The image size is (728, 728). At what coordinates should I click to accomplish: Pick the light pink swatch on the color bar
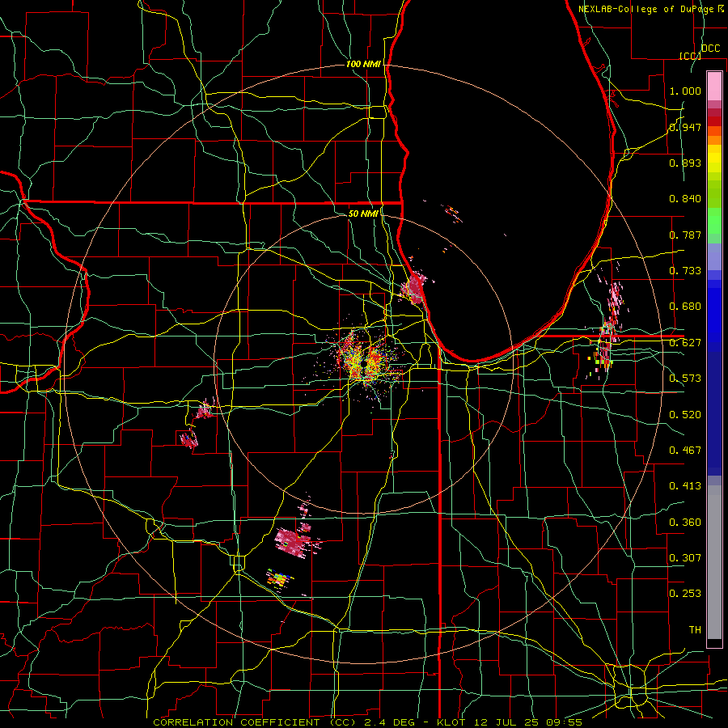coord(714,86)
